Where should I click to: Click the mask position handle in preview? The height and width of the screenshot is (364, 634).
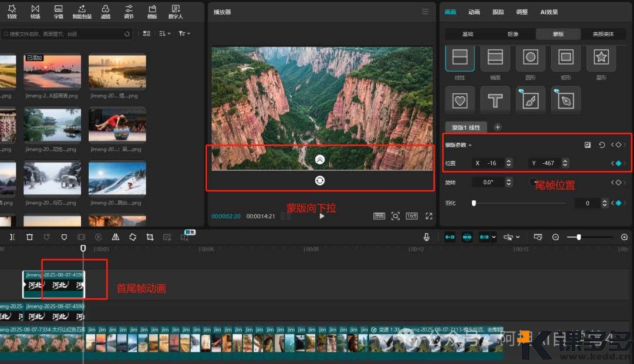(x=320, y=159)
